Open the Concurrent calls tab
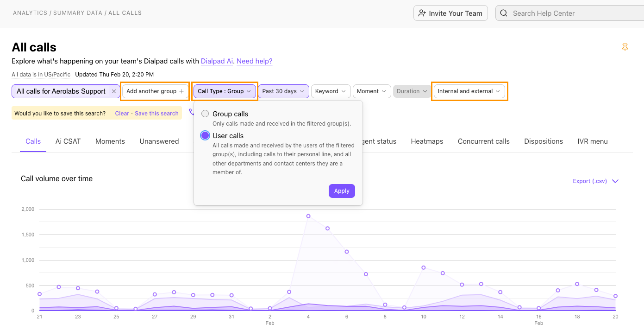The image size is (644, 330). tap(484, 141)
